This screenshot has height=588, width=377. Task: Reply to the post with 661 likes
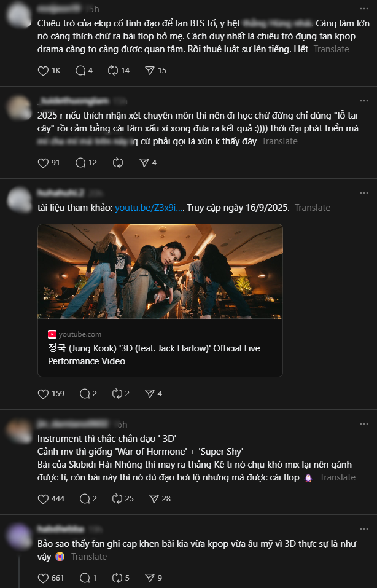coord(80,578)
